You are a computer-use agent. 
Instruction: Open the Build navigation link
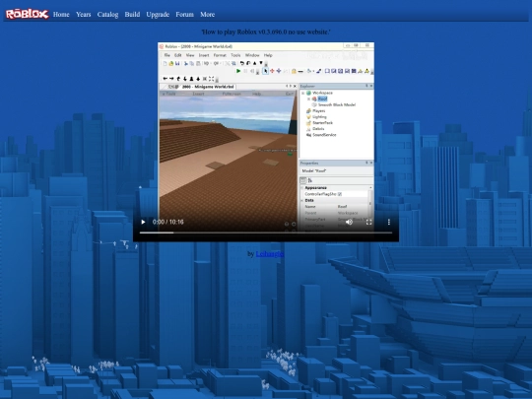(132, 14)
